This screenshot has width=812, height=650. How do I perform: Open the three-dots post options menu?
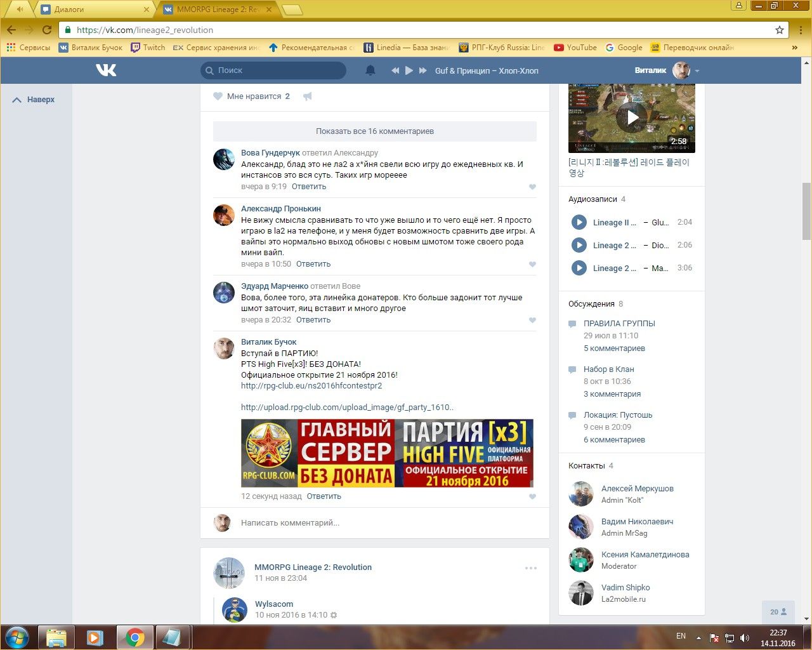tap(531, 568)
